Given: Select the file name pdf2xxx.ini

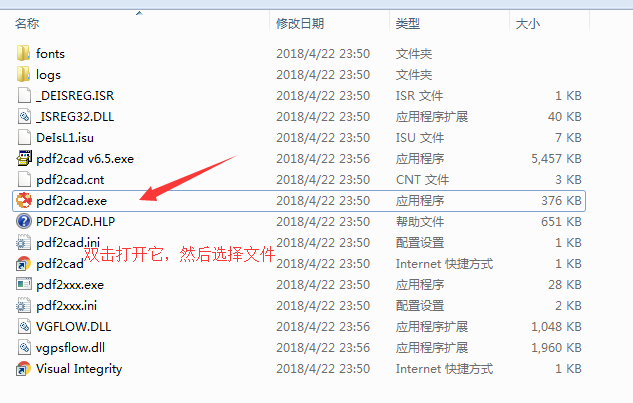Looking at the screenshot, I should pos(67,306).
